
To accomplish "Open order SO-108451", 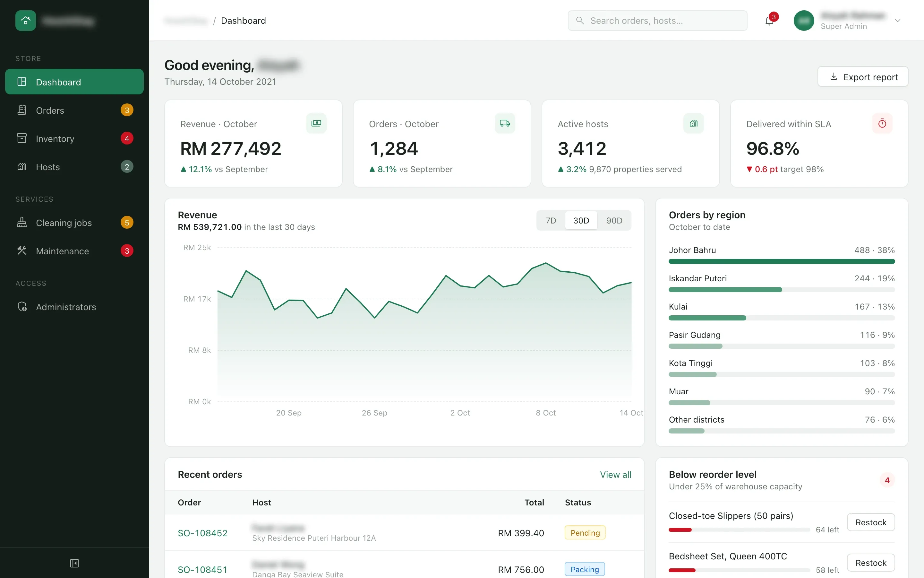I will coord(202,570).
